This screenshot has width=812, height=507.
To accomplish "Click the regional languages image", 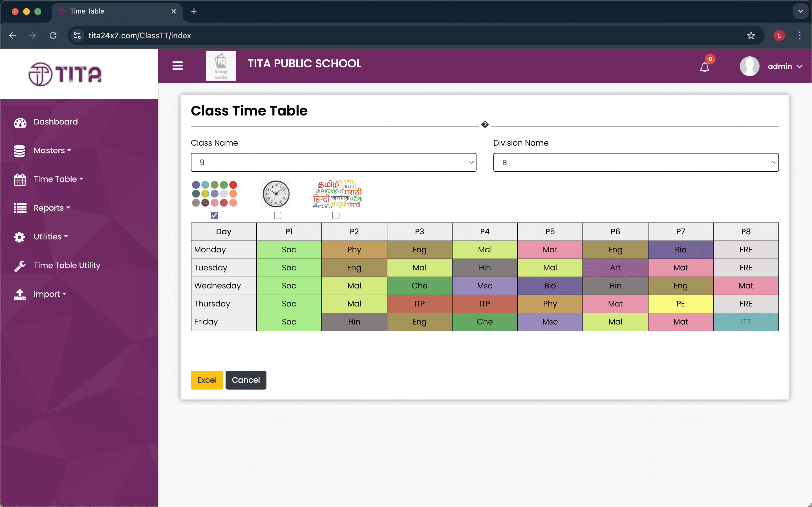I will pyautogui.click(x=337, y=194).
